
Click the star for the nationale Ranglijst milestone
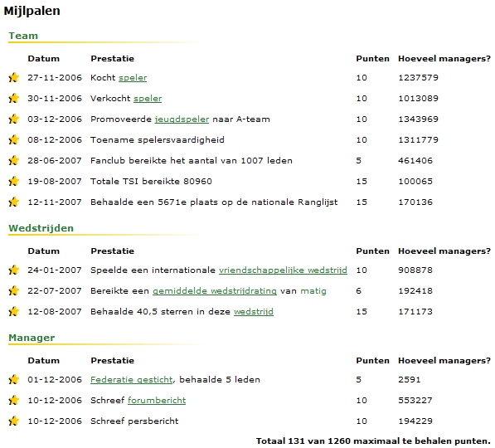(13, 202)
